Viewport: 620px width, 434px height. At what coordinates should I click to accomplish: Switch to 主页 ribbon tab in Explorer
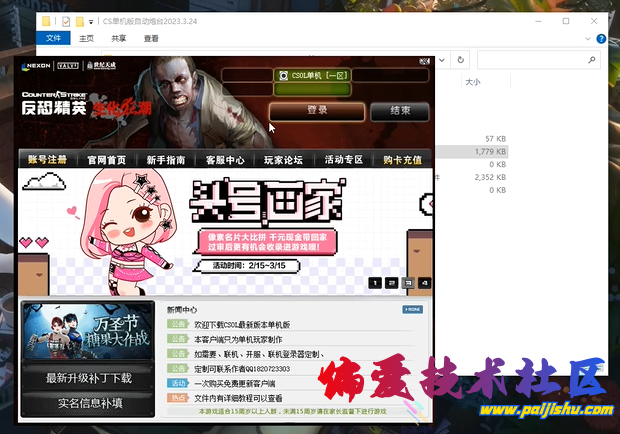pos(86,38)
